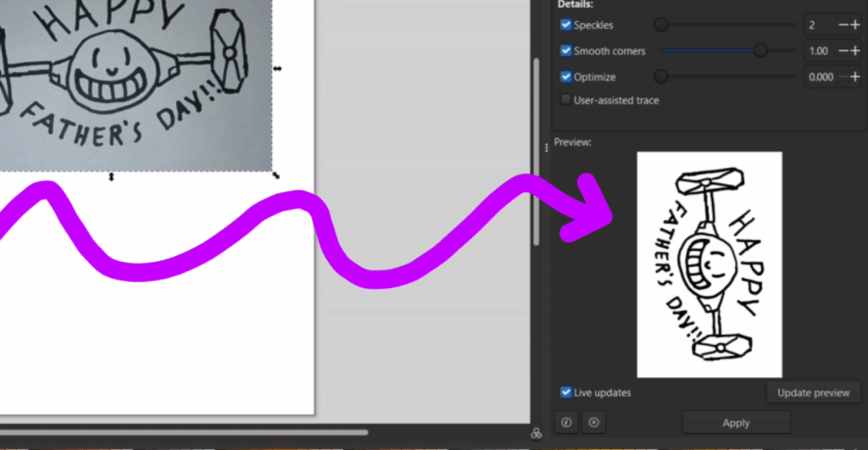868x450 pixels.
Task: Click the plus icon for Speckles value
Action: (x=854, y=25)
